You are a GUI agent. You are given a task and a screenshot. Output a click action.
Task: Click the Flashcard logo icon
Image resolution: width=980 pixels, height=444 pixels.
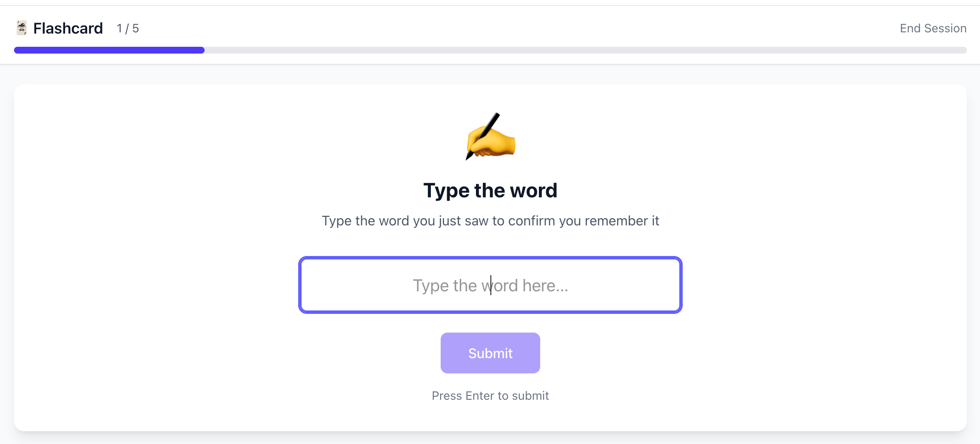(x=22, y=28)
